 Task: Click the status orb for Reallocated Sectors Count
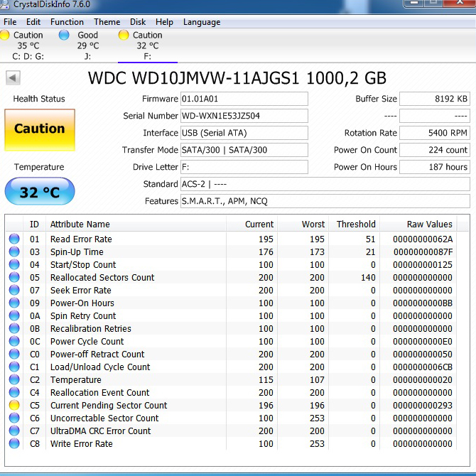14,277
